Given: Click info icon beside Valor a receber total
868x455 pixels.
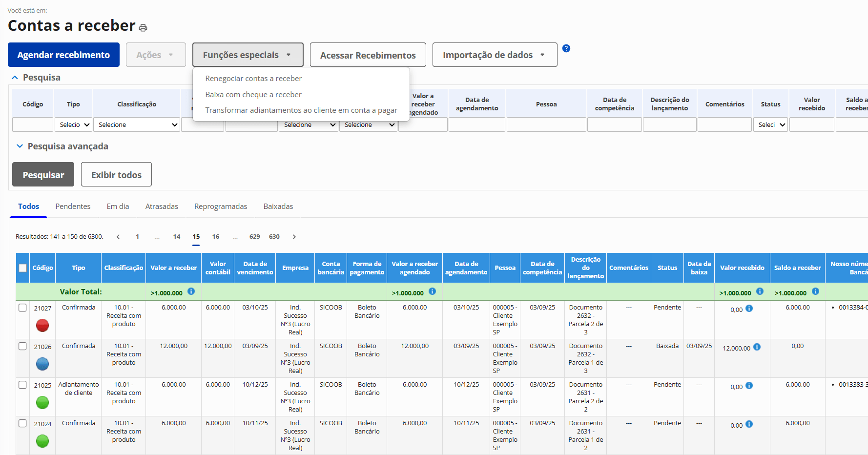Looking at the screenshot, I should 191,291.
